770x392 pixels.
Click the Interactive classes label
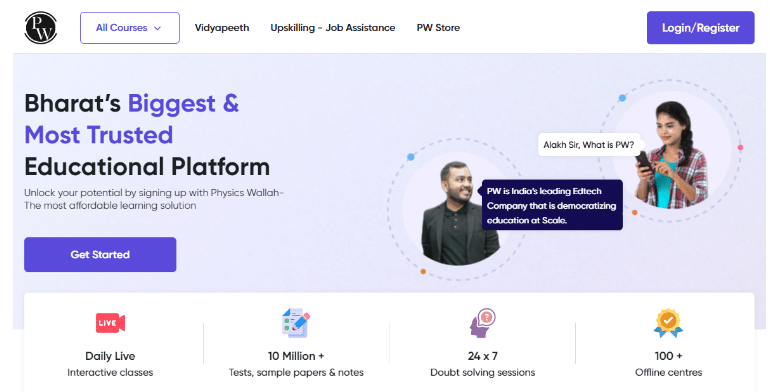pyautogui.click(x=110, y=372)
